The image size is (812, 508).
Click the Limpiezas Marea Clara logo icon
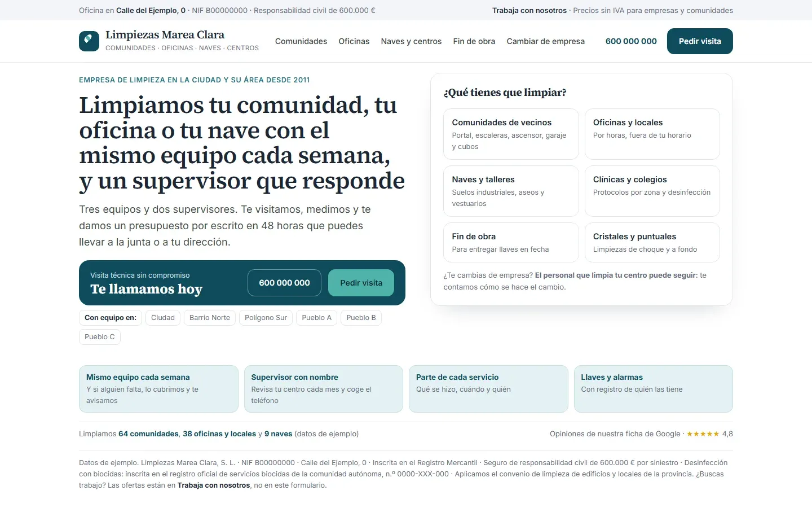click(89, 41)
